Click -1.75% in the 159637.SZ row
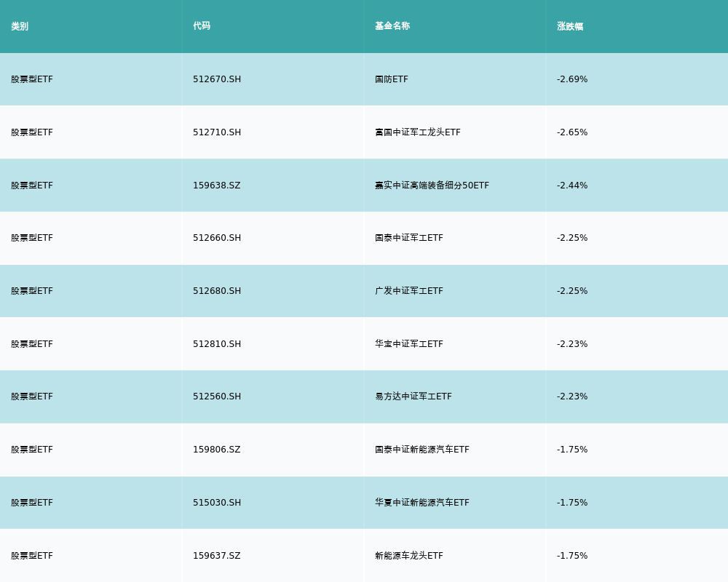This screenshot has width=728, height=582. (x=572, y=556)
